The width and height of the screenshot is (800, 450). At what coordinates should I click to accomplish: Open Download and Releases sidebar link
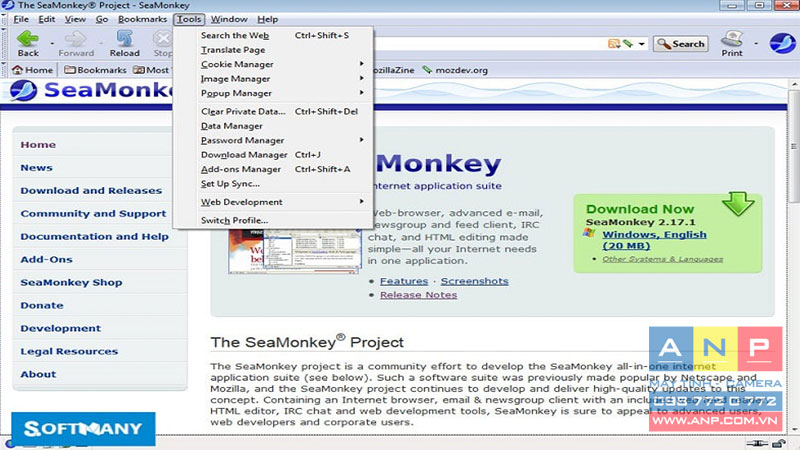pos(91,190)
